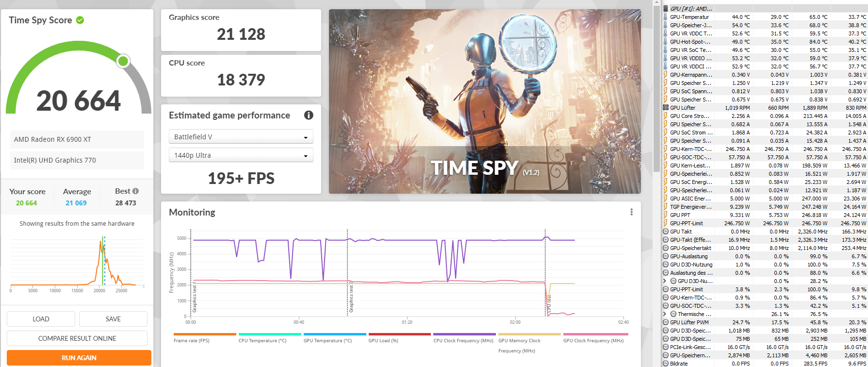The image size is (868, 367).
Task: Expand the GPU D3D-Nu... sensor group
Action: click(665, 281)
